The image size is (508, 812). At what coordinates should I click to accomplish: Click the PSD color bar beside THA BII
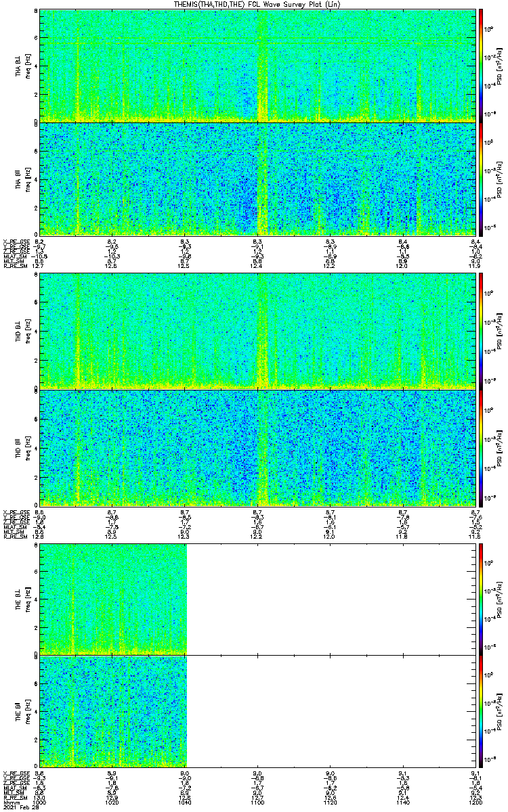(482, 178)
